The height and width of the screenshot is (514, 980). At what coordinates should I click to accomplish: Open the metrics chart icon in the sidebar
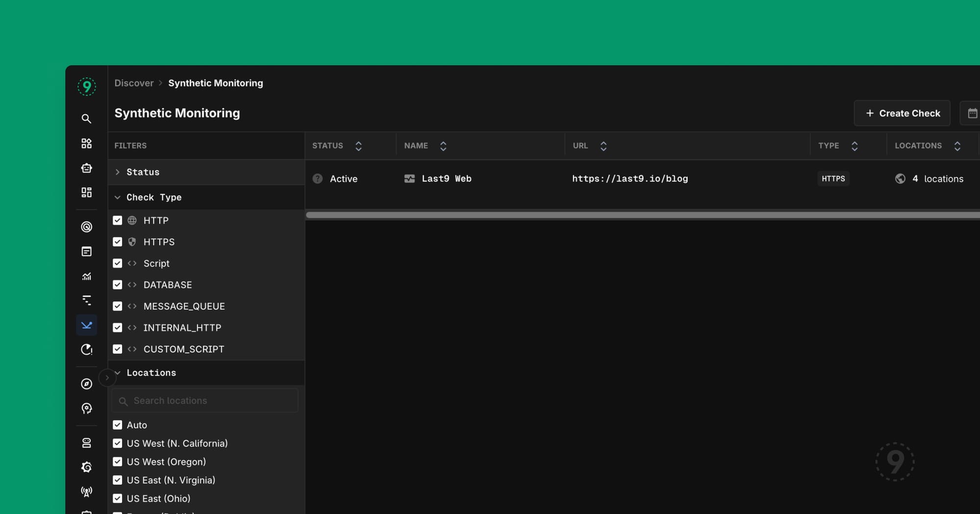tap(87, 276)
